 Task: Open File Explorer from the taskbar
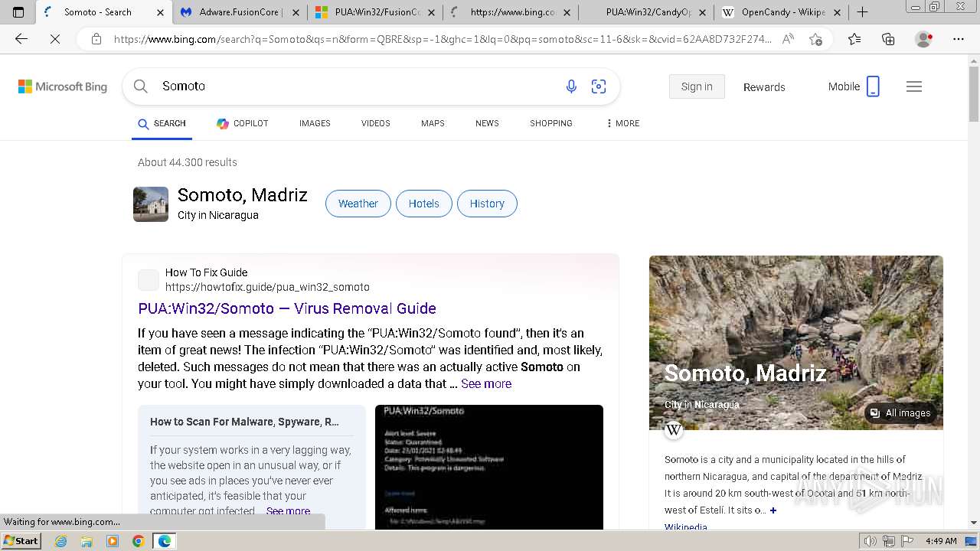point(87,541)
